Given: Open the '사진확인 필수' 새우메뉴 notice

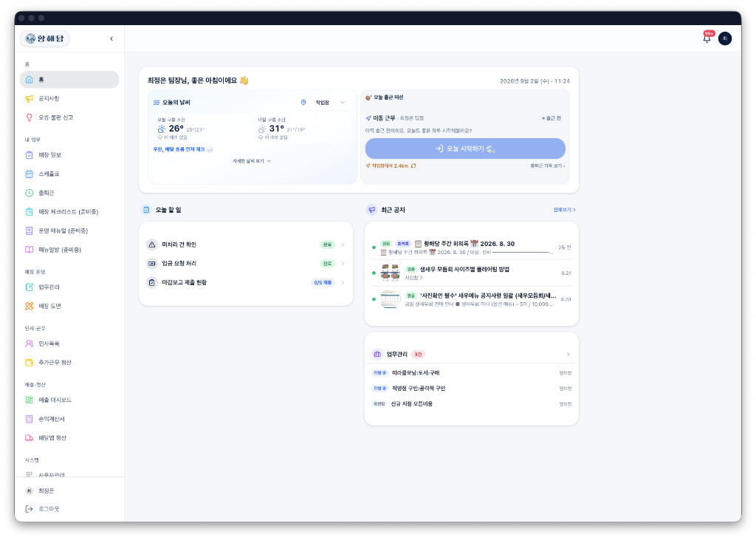Looking at the screenshot, I should click(472, 300).
